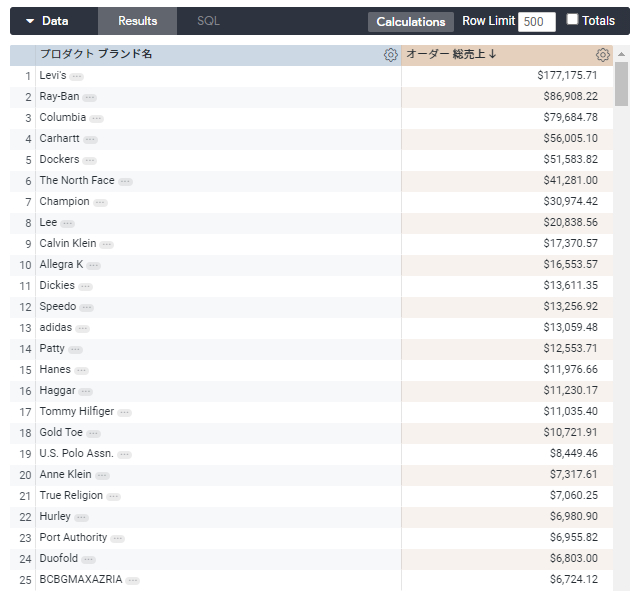Click ellipsis icon next to Hanes
Viewport: 636px width, 591px height.
(82, 370)
